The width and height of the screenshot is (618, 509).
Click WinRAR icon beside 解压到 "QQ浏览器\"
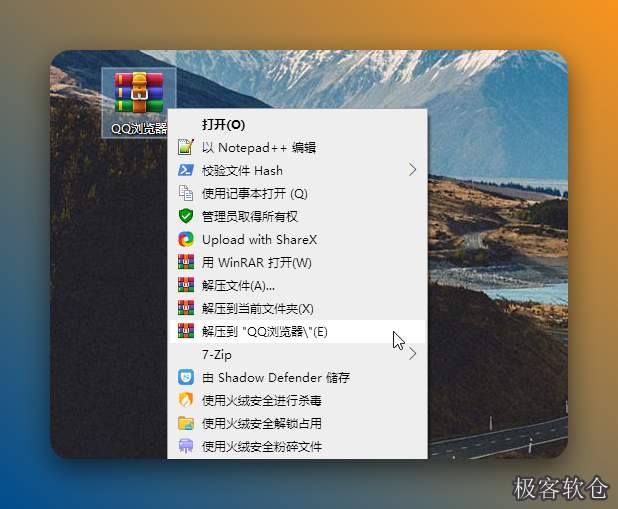186,331
